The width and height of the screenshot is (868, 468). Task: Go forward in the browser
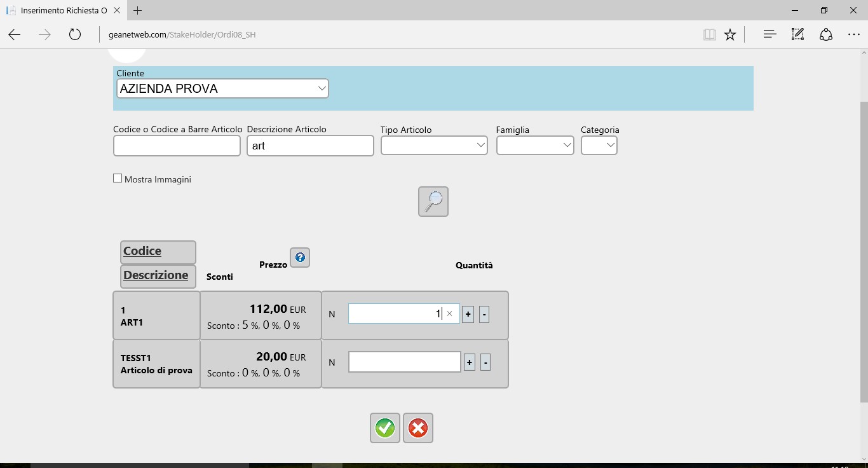pyautogui.click(x=44, y=34)
